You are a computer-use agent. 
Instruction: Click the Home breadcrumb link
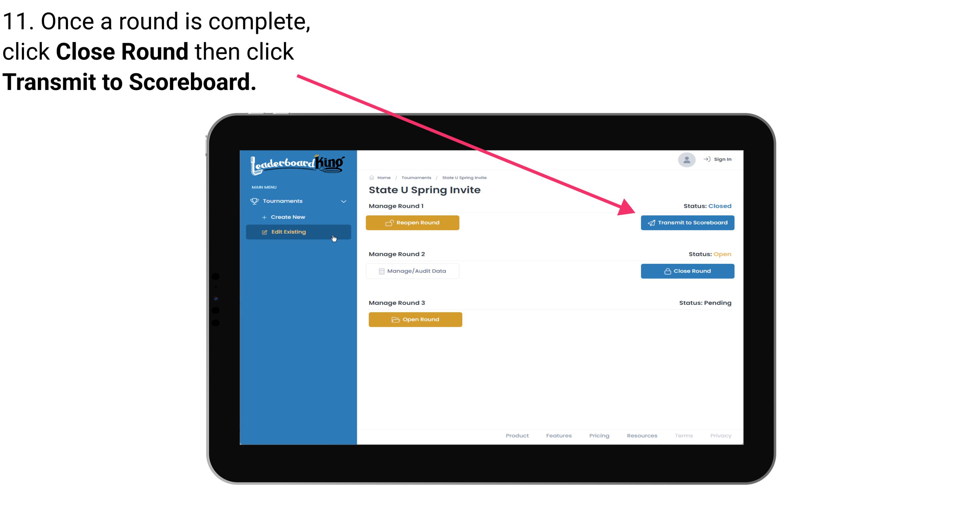[383, 177]
